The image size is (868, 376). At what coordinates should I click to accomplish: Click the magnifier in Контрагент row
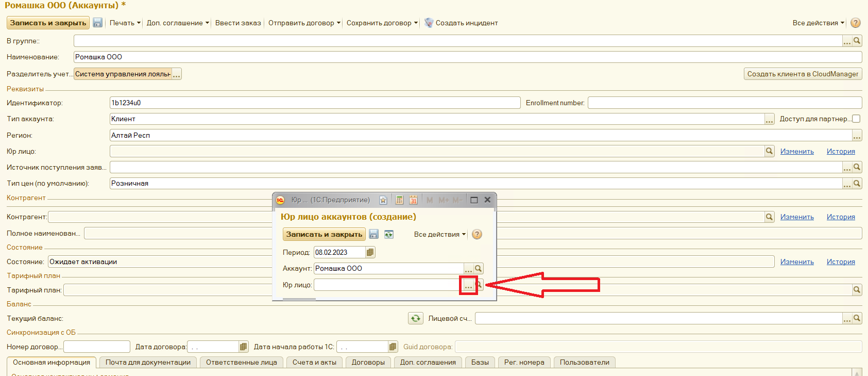(770, 217)
